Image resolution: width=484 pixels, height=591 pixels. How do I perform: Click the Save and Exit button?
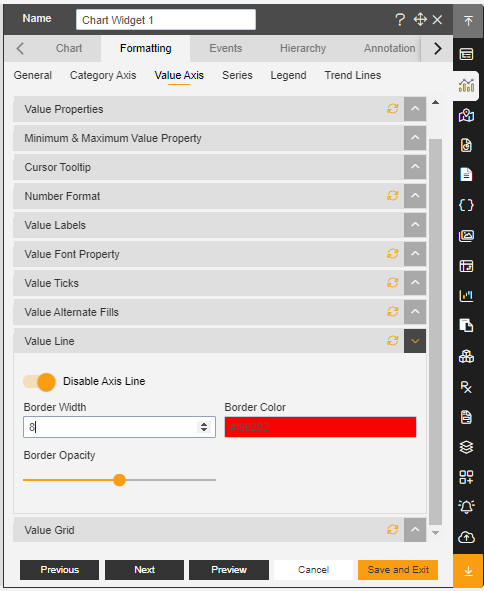[398, 570]
